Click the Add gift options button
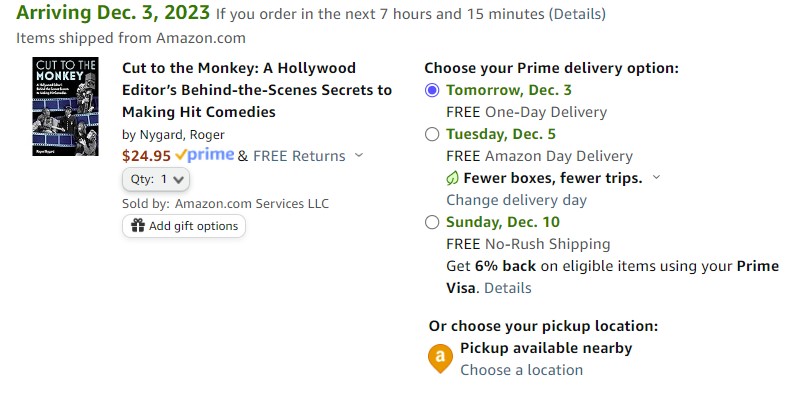This screenshot has height=405, width=796. pos(184,226)
